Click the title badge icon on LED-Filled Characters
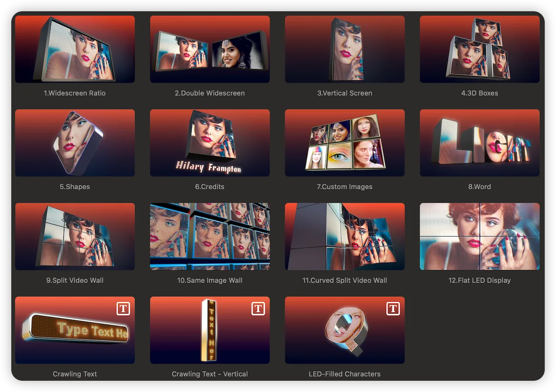This screenshot has height=392, width=556. pyautogui.click(x=393, y=309)
